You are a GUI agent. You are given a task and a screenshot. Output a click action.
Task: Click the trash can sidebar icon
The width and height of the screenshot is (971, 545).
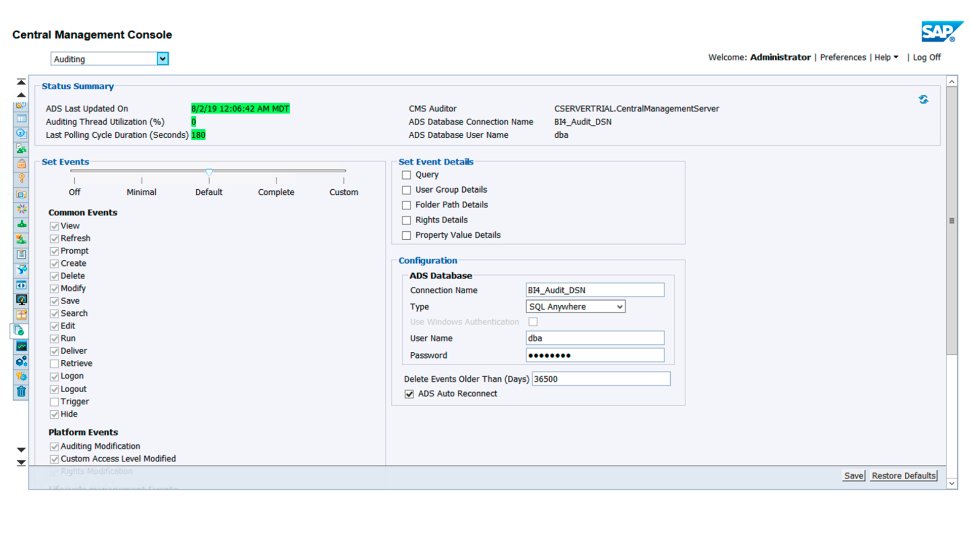pos(21,391)
